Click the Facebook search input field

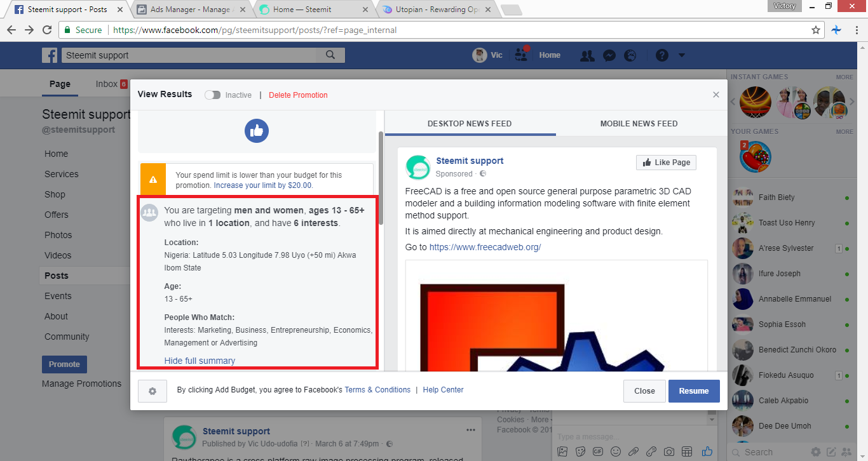coord(189,55)
